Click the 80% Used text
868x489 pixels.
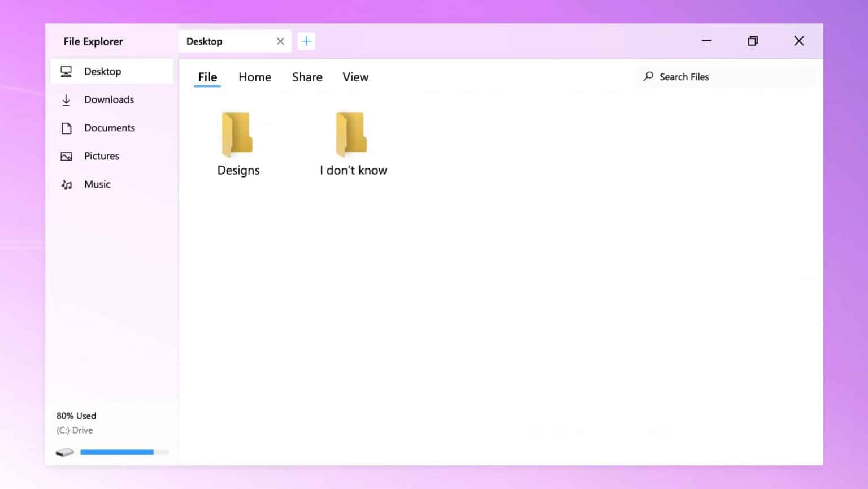76,416
